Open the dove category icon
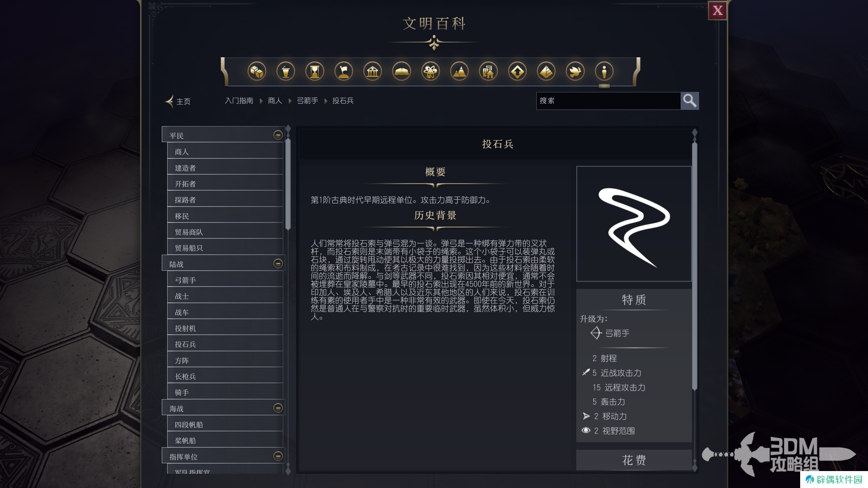The height and width of the screenshot is (488, 868). tap(575, 72)
